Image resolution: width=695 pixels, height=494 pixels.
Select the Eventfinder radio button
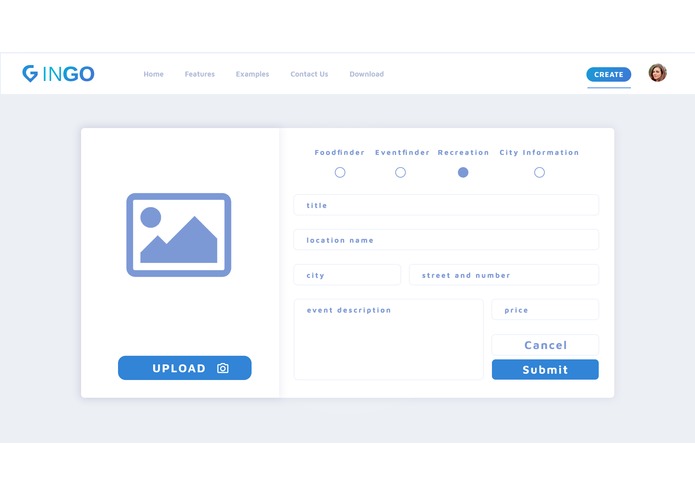(x=400, y=172)
